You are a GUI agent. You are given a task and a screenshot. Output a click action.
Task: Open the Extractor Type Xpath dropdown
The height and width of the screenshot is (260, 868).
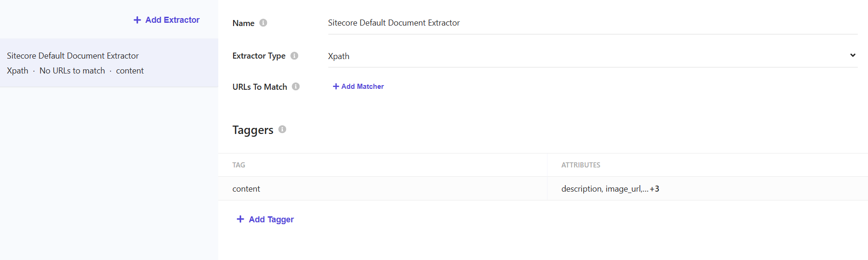point(593,56)
